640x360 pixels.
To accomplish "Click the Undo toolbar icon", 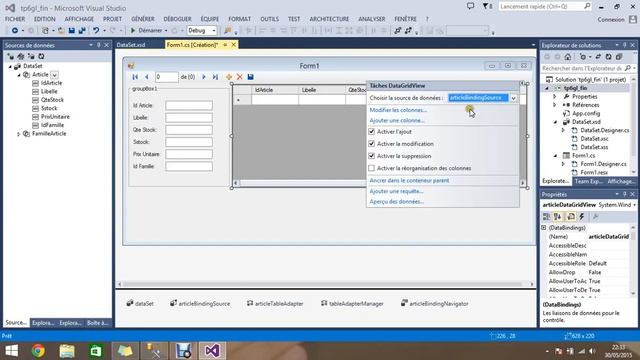I will click(96, 31).
